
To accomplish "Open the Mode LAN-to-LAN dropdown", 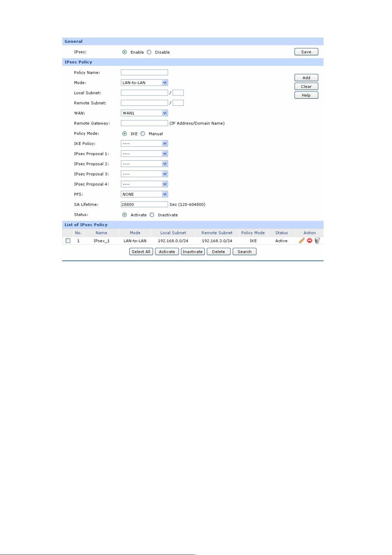I will point(144,83).
